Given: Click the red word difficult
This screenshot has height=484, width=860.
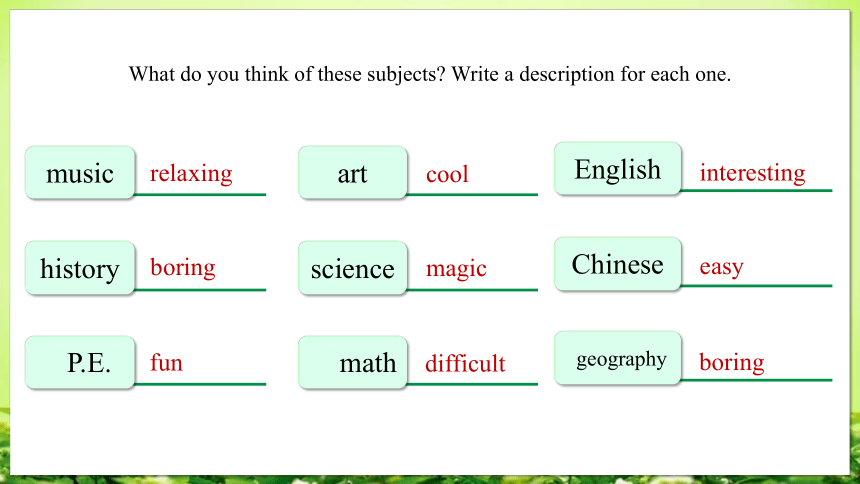Looking at the screenshot, I should (465, 363).
